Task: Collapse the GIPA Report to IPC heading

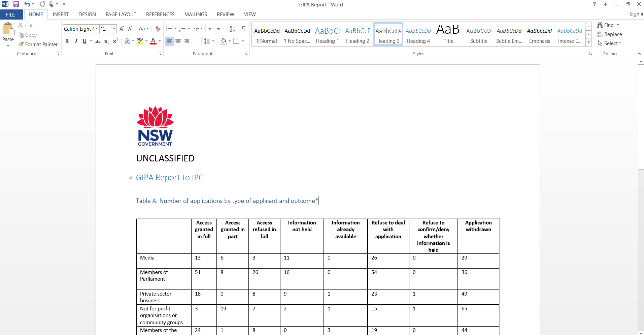Action: click(x=131, y=178)
